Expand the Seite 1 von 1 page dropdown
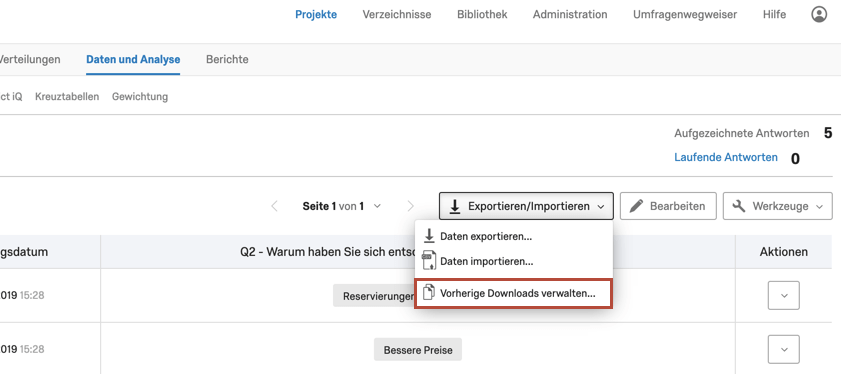Viewport: 841px width, 374px height. 377,206
